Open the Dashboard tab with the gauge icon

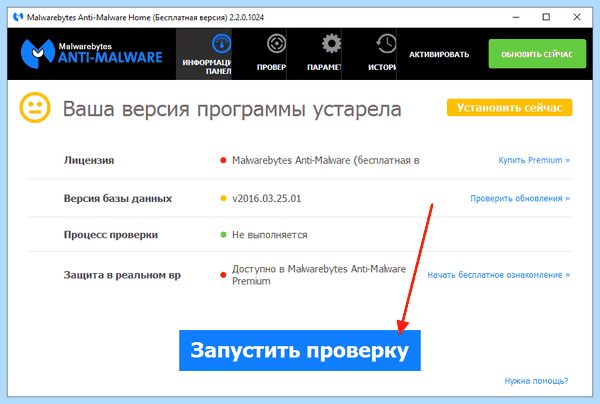[204, 54]
